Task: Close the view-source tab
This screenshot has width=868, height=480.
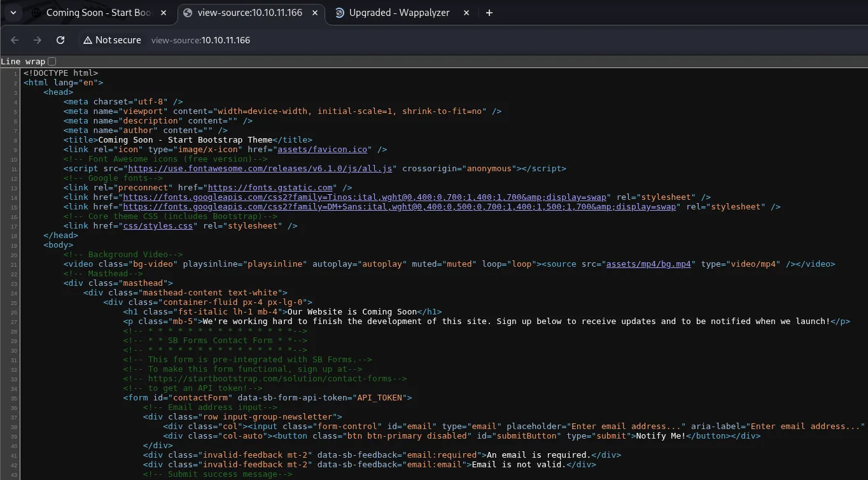Action: tap(315, 13)
